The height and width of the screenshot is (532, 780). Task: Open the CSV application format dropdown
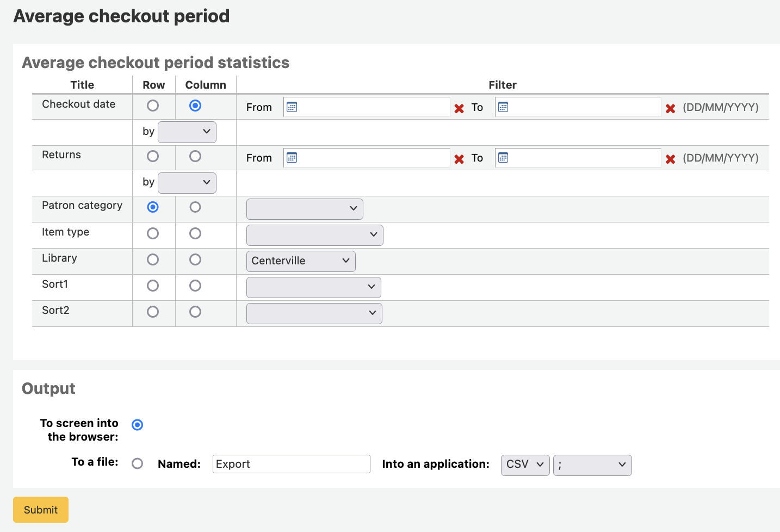[x=525, y=465]
